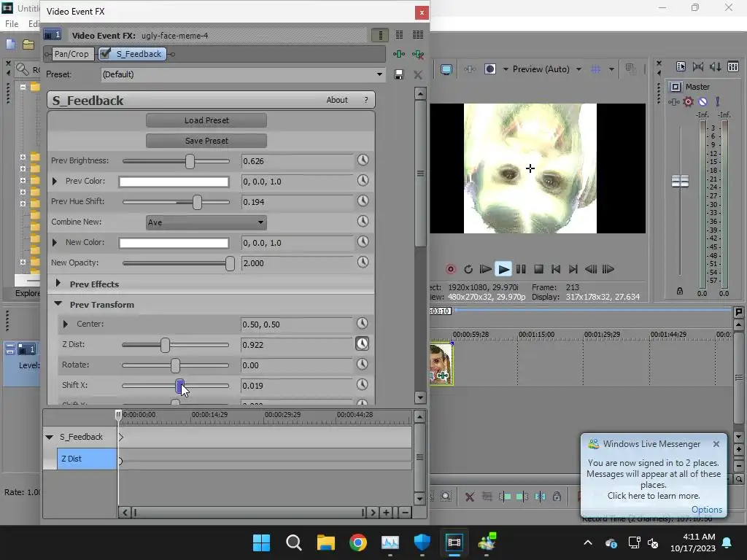Pause preview playback
The height and width of the screenshot is (560, 747).
(521, 270)
